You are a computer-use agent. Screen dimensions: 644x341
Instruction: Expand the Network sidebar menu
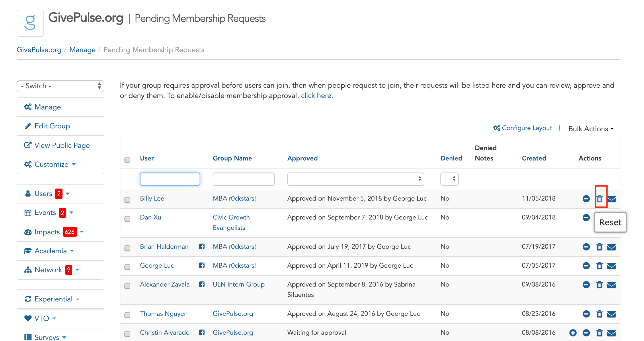click(61, 270)
